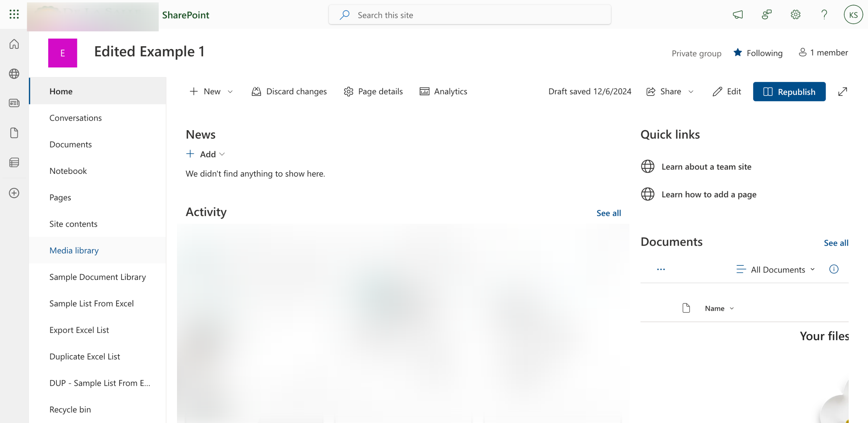The width and height of the screenshot is (868, 423).
Task: Open My lists icon in left rail
Action: click(x=14, y=163)
